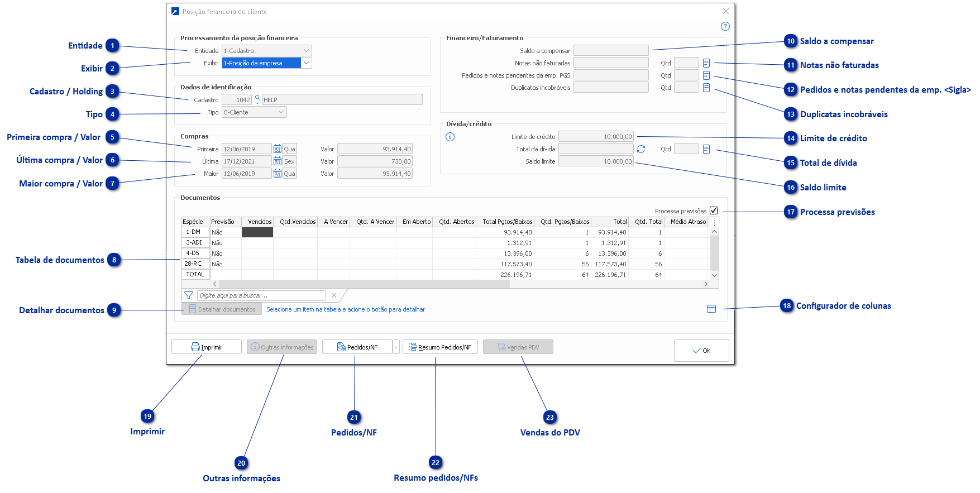Open table options three-dot menu

point(714,222)
